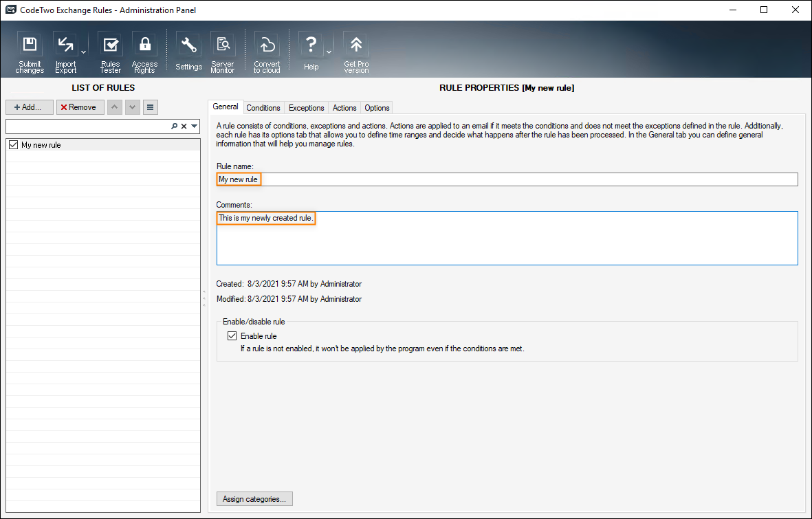Click the Add... rule button
The width and height of the screenshot is (812, 519).
(30, 107)
